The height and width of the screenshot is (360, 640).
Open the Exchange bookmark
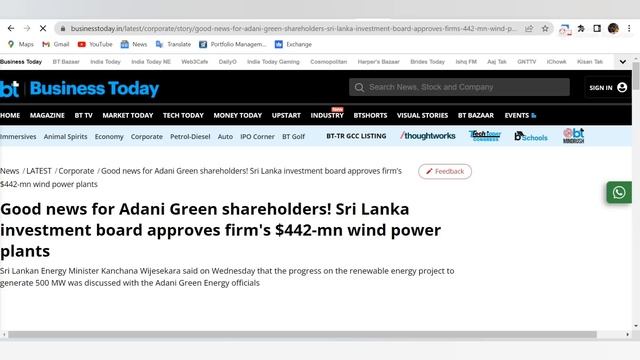point(293,44)
